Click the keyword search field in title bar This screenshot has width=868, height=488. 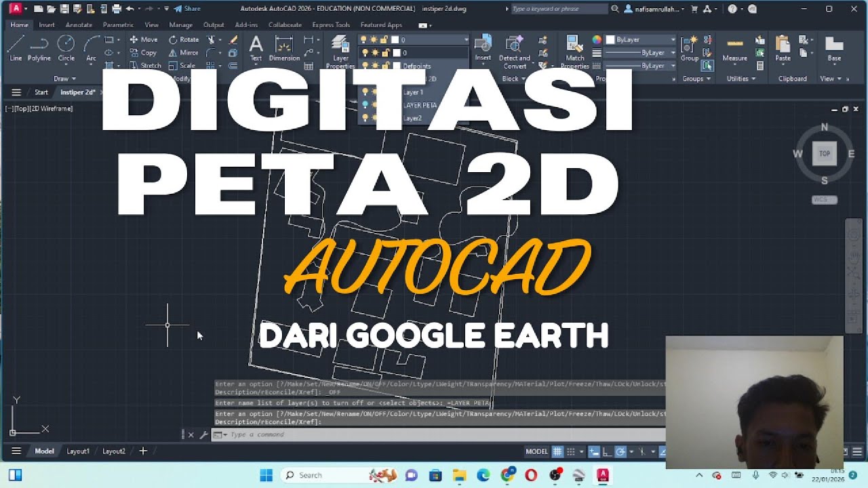coord(559,9)
